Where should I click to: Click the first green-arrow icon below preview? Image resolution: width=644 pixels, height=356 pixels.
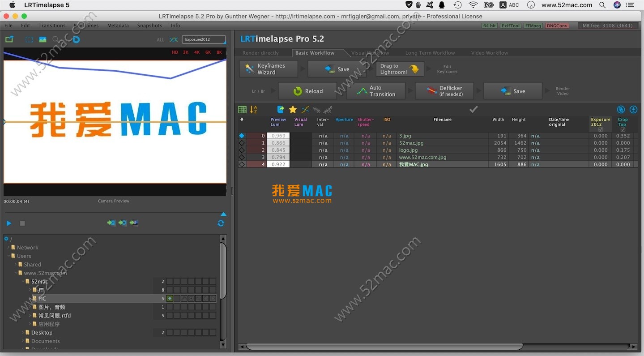pos(111,223)
